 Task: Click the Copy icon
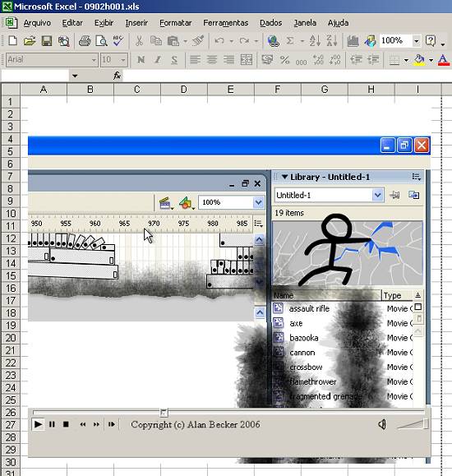156,40
